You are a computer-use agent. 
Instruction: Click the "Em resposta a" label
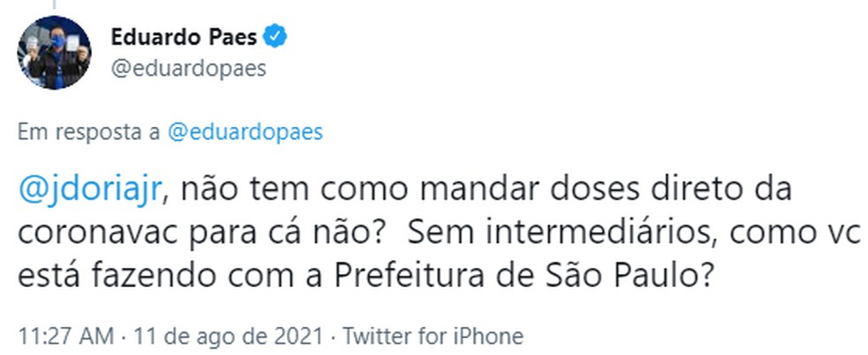pos(88,132)
